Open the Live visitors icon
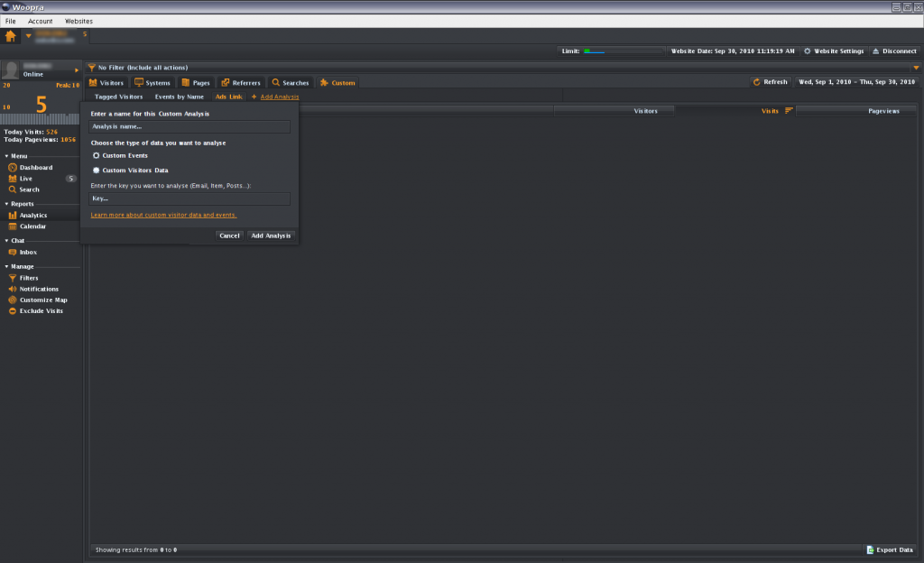The image size is (924, 563). point(13,179)
